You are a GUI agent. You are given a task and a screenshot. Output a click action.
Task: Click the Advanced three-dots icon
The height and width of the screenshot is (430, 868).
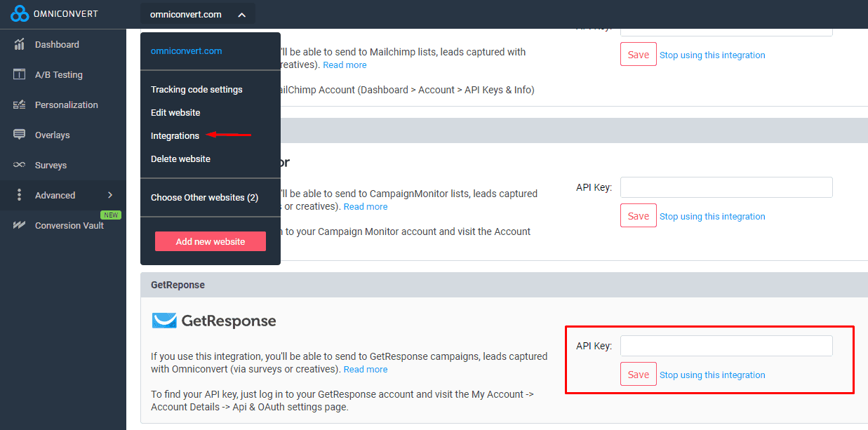tap(20, 195)
